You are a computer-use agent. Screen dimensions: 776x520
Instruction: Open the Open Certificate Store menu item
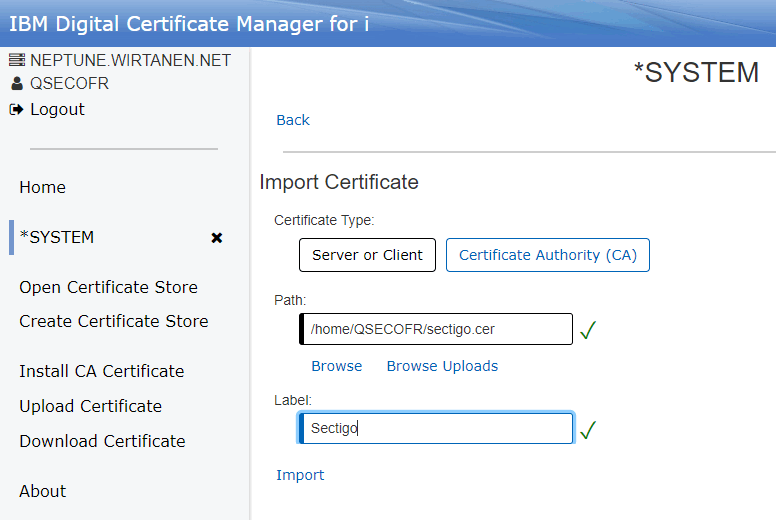(x=108, y=287)
